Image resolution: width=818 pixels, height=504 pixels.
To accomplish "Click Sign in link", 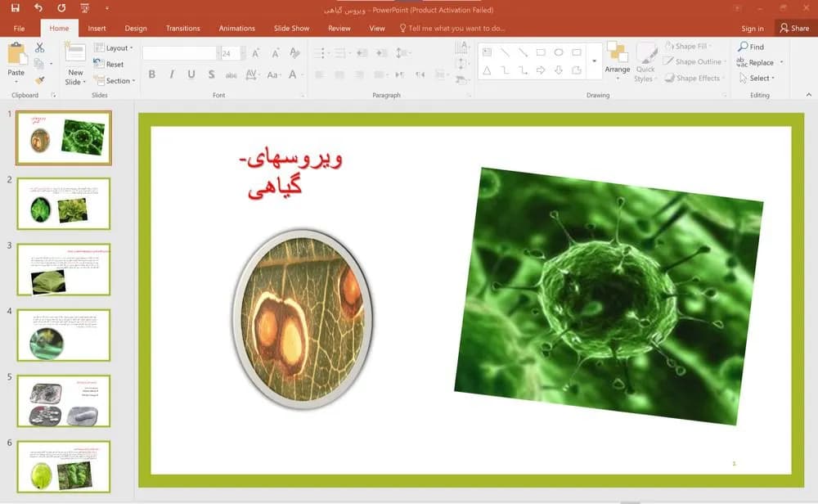I will coord(753,28).
